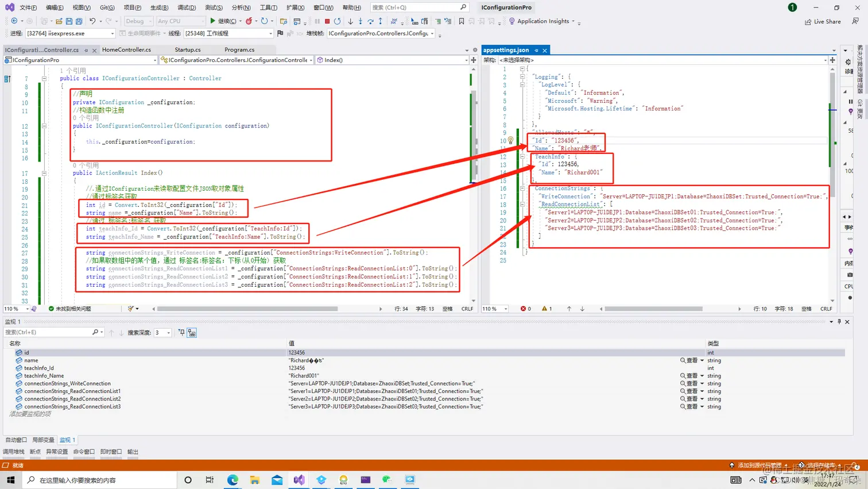The width and height of the screenshot is (868, 489).
Task: Click the Save All toolbar icon
Action: click(79, 21)
